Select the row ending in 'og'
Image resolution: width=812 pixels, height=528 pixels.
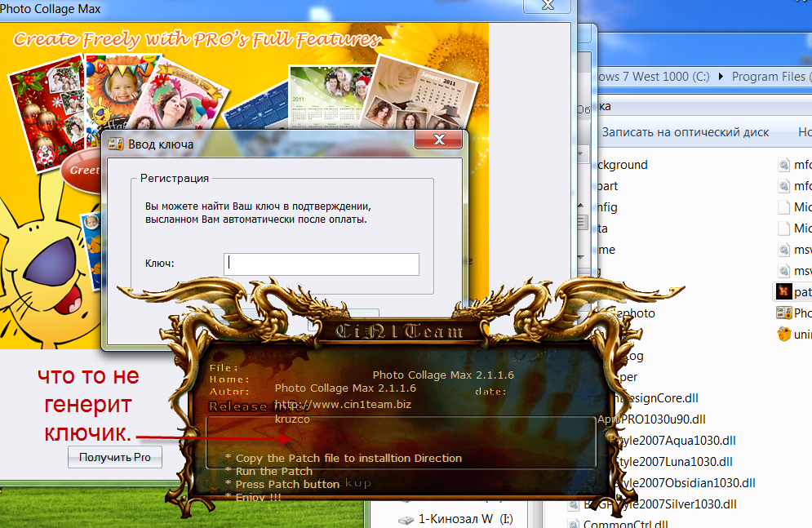pyautogui.click(x=636, y=356)
